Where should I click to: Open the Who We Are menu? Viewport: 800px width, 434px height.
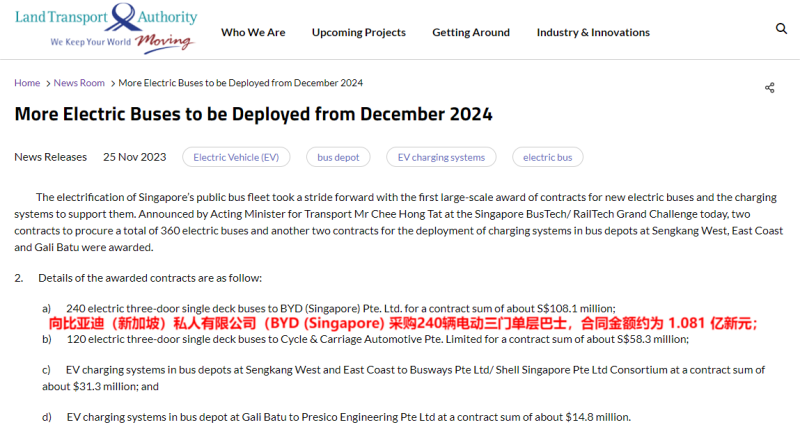253,32
